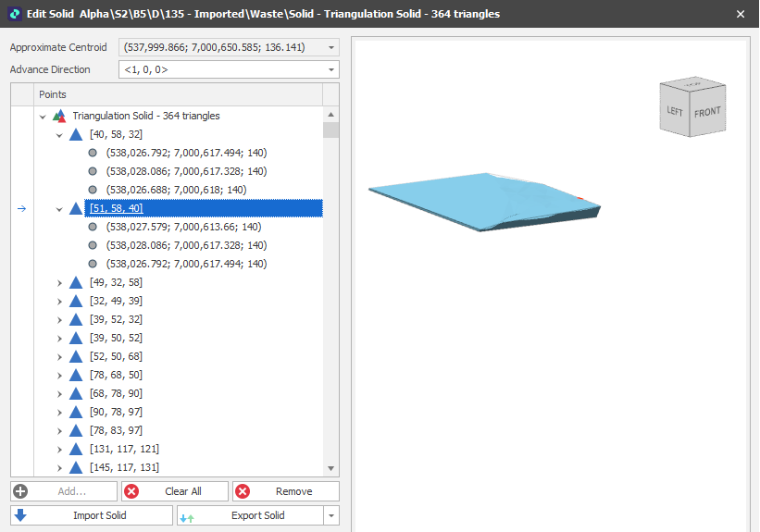The height and width of the screenshot is (532, 760).
Task: Open the Advance Direction dropdown arrow
Action: [331, 69]
